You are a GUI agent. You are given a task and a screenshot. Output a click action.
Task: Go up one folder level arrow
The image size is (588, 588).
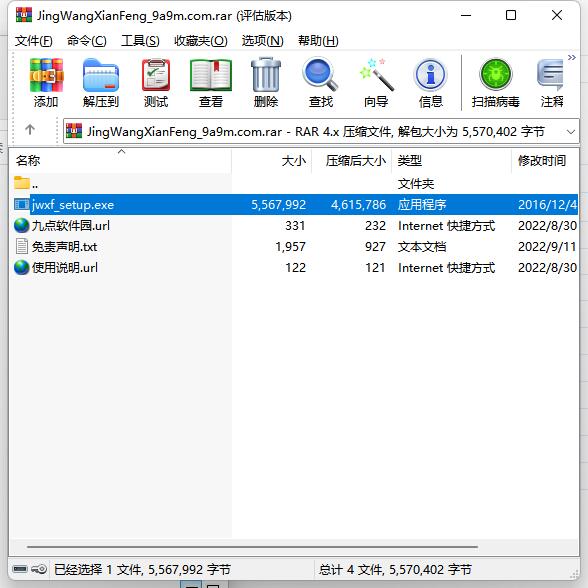[x=30, y=130]
